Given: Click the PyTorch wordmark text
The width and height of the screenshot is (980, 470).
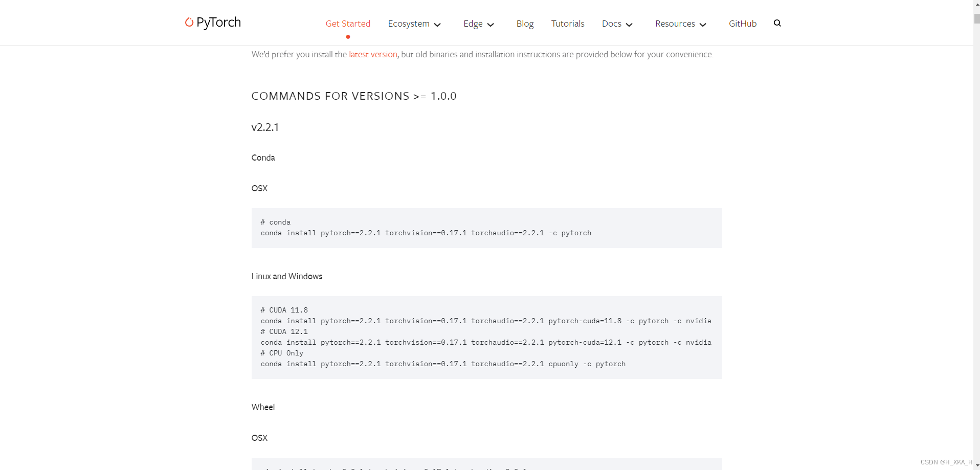Looking at the screenshot, I should pos(218,23).
